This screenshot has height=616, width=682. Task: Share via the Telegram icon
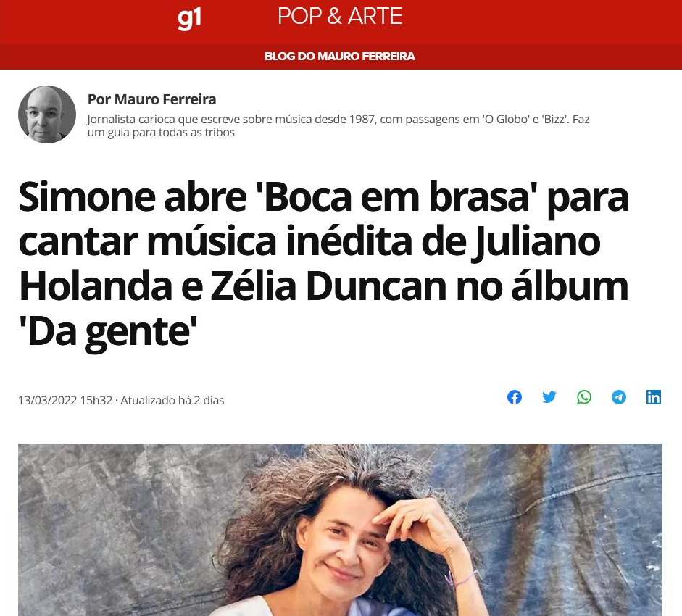click(618, 397)
